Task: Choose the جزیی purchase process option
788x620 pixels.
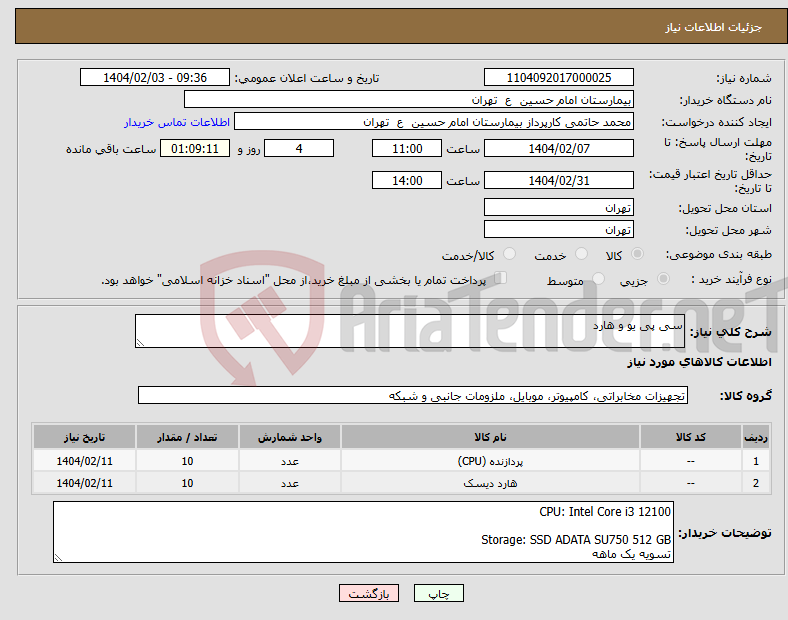Action: click(x=663, y=279)
